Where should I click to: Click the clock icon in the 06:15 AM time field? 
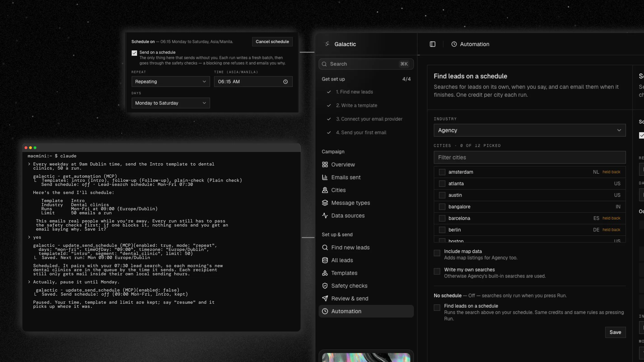(x=285, y=82)
